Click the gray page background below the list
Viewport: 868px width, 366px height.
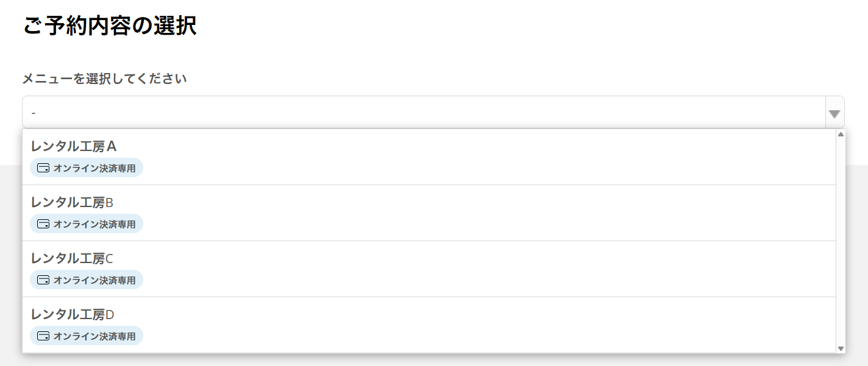click(427, 360)
